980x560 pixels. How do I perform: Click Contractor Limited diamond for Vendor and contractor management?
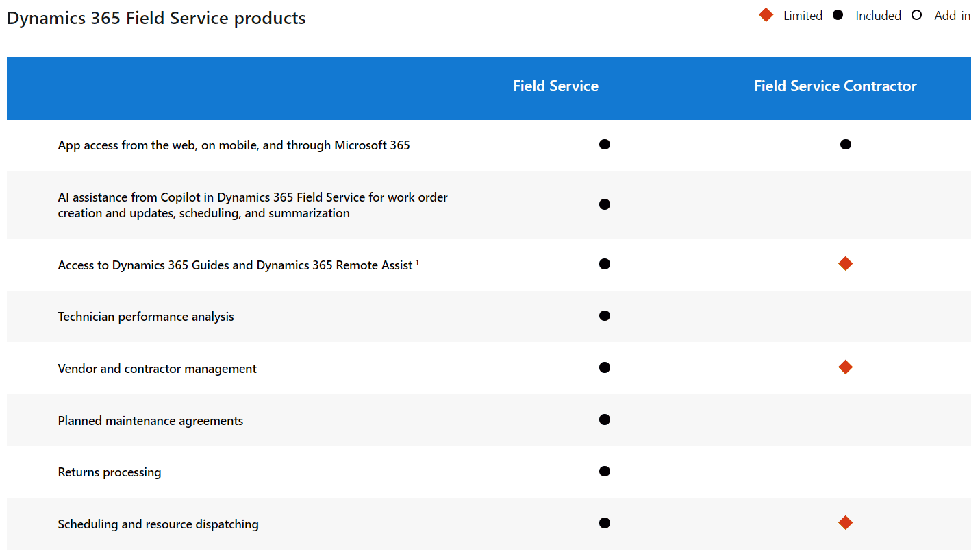point(846,367)
